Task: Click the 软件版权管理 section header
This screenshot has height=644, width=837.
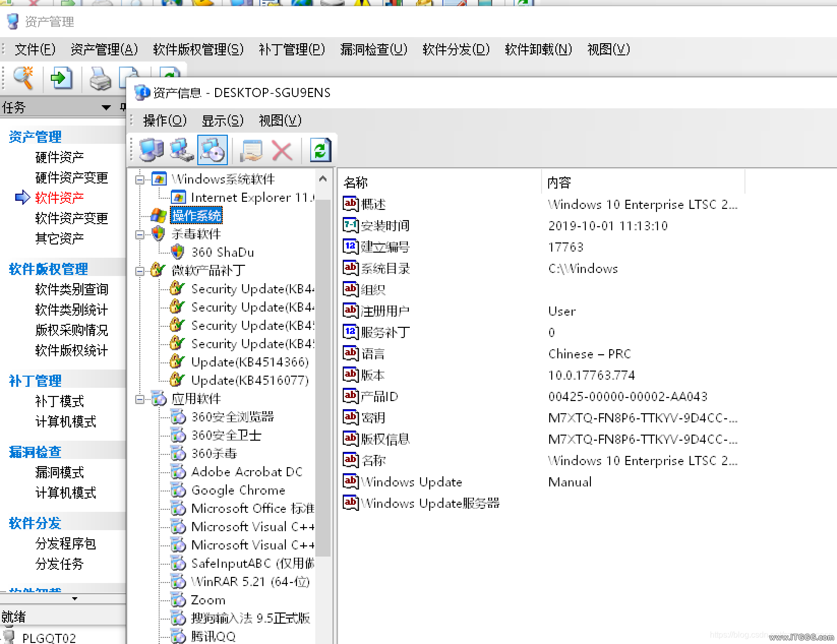Action: (48, 269)
